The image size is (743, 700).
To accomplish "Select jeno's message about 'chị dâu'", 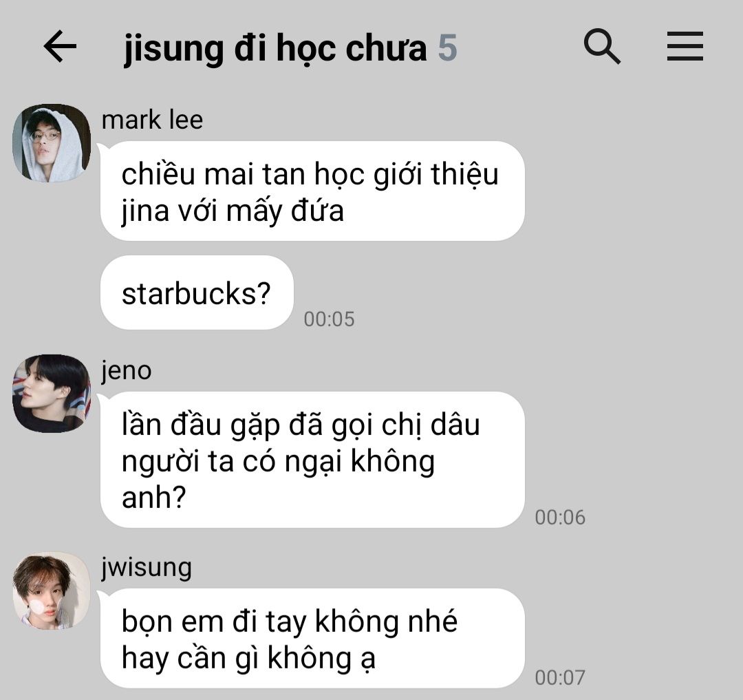I will point(312,460).
